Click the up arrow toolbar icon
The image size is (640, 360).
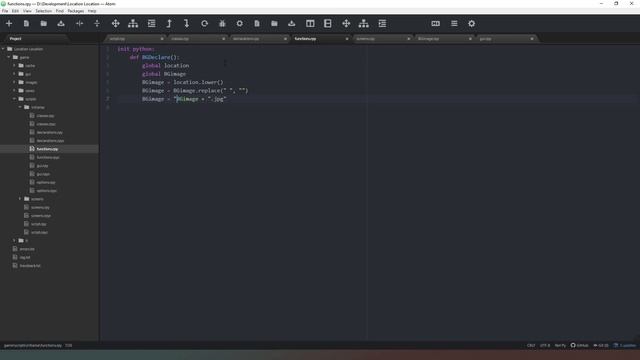click(169, 24)
